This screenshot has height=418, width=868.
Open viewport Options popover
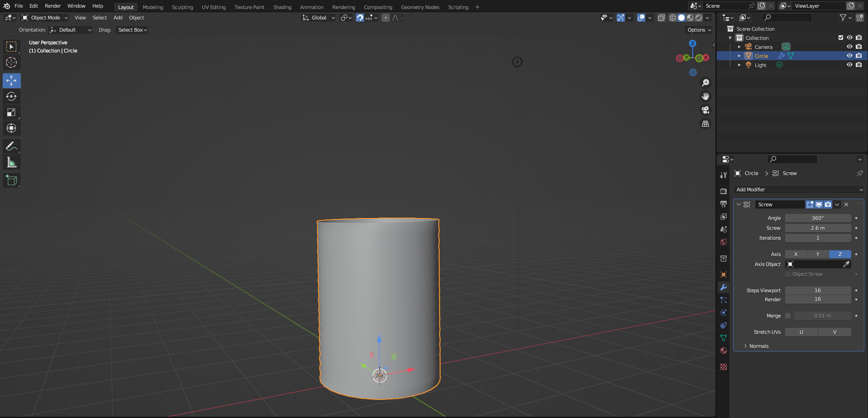tap(699, 30)
